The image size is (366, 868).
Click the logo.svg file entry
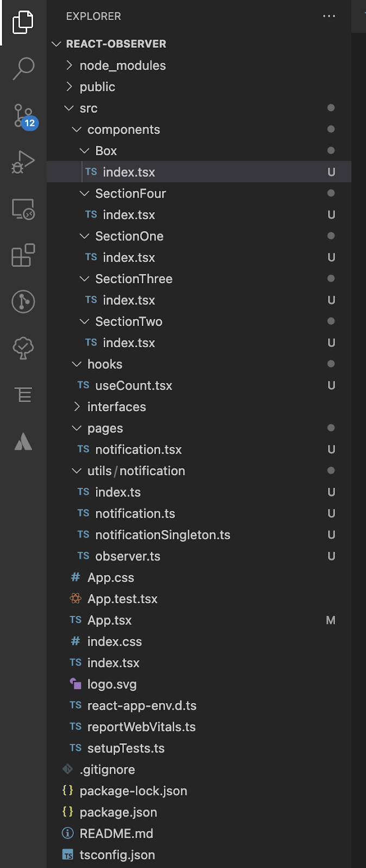click(112, 684)
